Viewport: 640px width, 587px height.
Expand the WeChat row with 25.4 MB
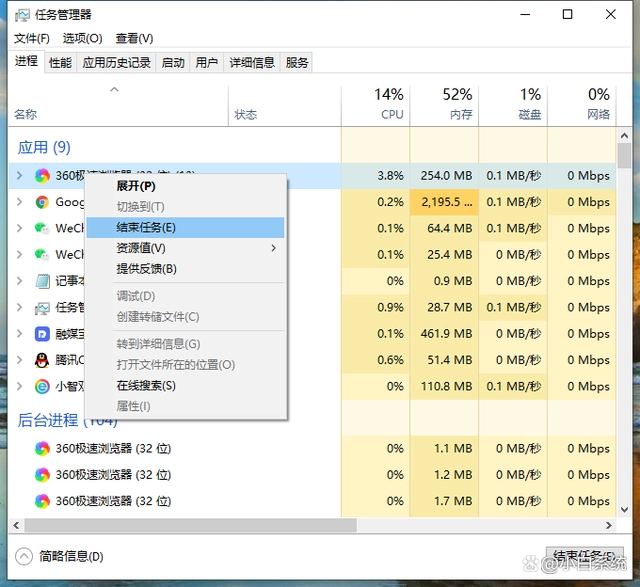[19, 254]
